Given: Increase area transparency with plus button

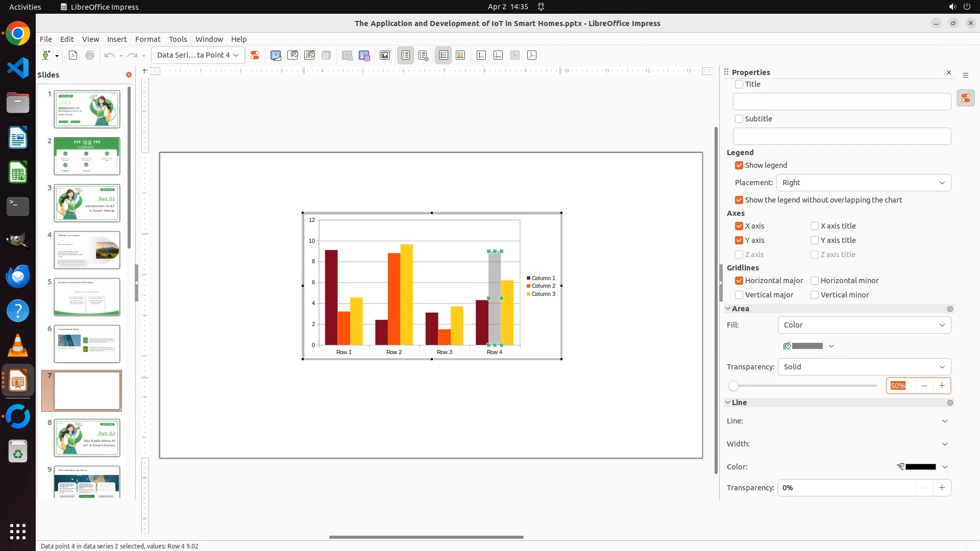Looking at the screenshot, I should [x=942, y=386].
